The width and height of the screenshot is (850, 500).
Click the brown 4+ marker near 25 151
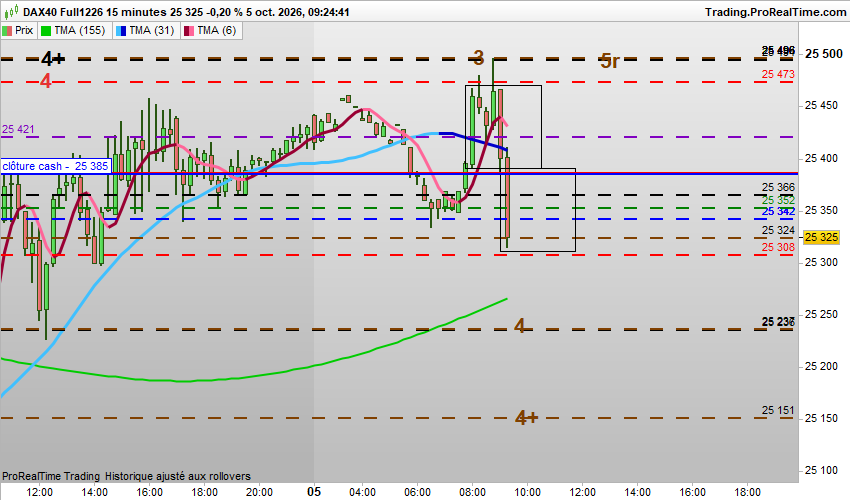[526, 418]
